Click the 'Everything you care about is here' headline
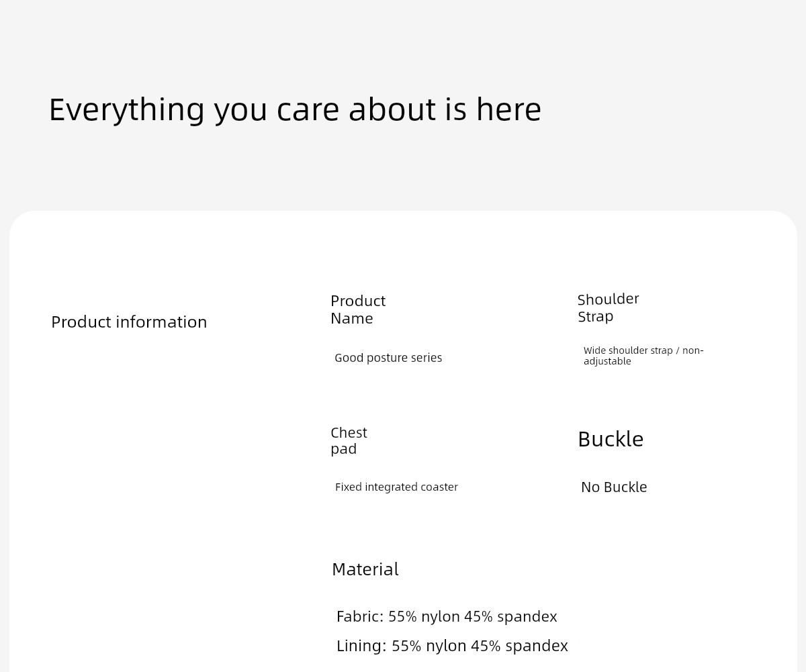806x672 pixels. tap(295, 109)
